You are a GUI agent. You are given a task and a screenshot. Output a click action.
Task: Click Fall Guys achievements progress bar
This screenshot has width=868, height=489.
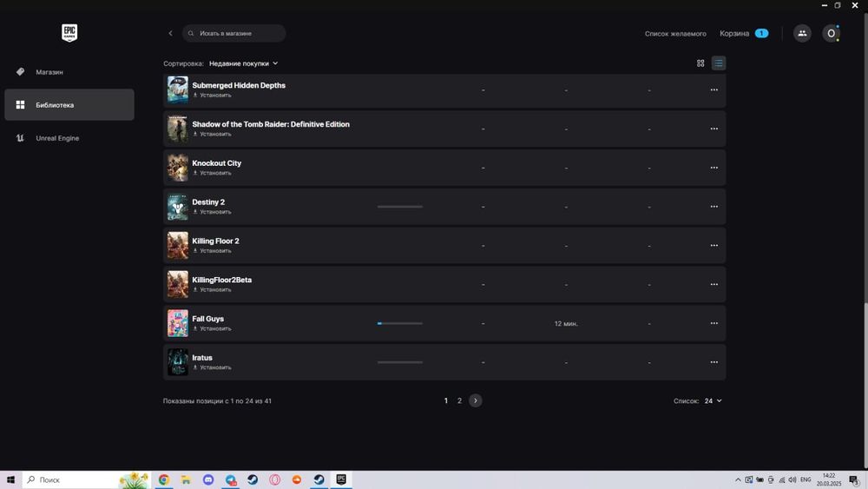pos(399,323)
